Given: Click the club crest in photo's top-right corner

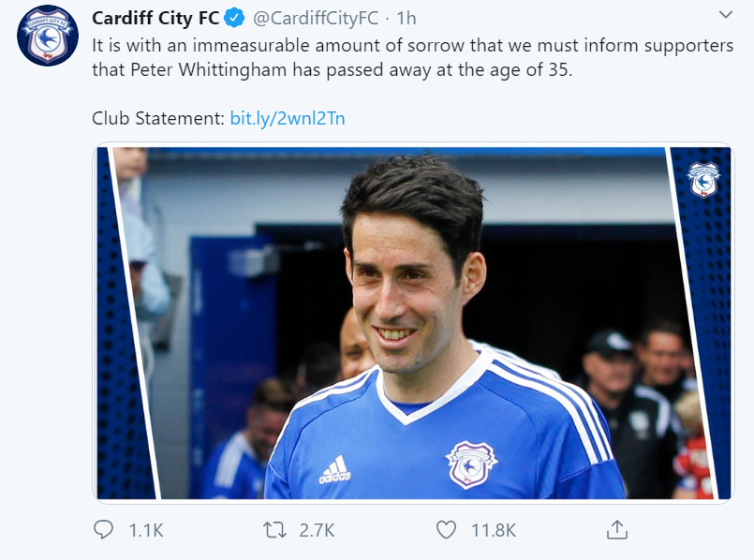Looking at the screenshot, I should point(702,180).
